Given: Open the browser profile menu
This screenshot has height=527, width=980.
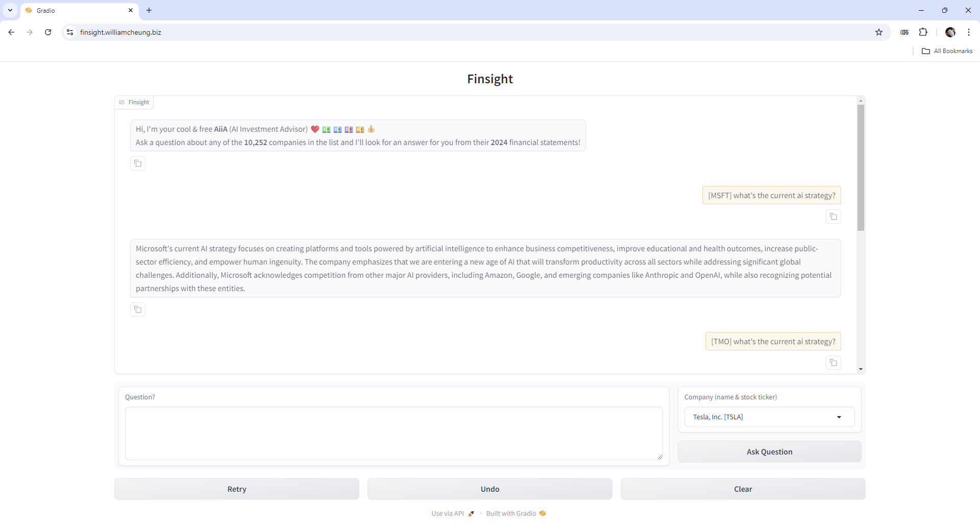Looking at the screenshot, I should [x=951, y=32].
